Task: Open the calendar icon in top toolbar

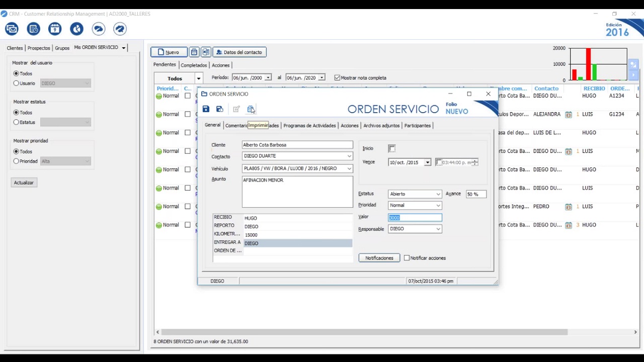Action: tap(55, 29)
